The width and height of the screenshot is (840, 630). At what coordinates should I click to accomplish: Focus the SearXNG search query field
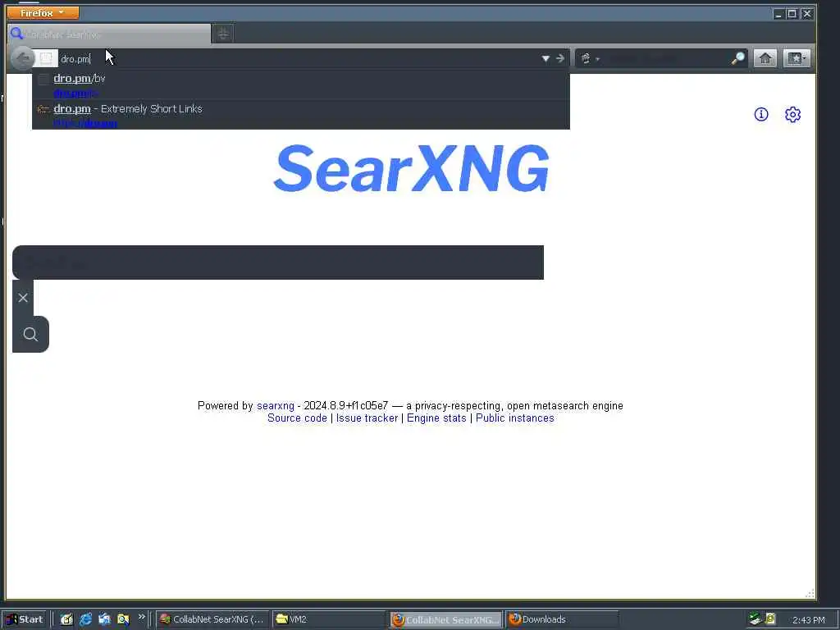278,262
